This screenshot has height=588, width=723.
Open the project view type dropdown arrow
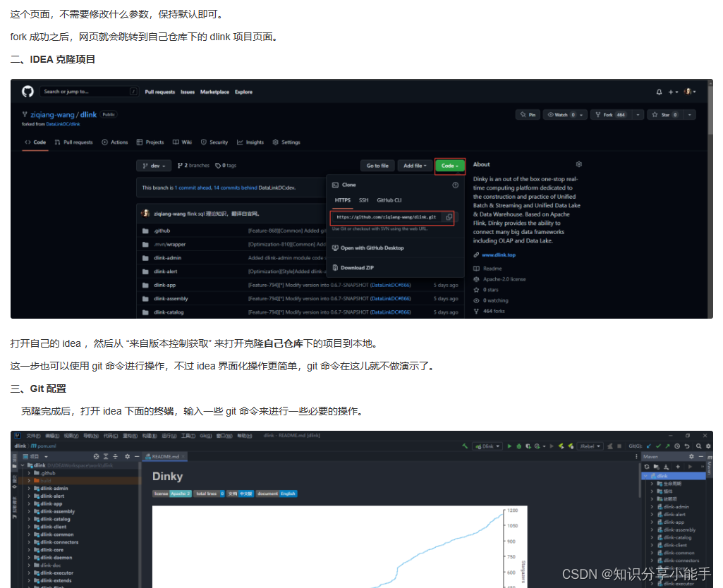point(46,457)
